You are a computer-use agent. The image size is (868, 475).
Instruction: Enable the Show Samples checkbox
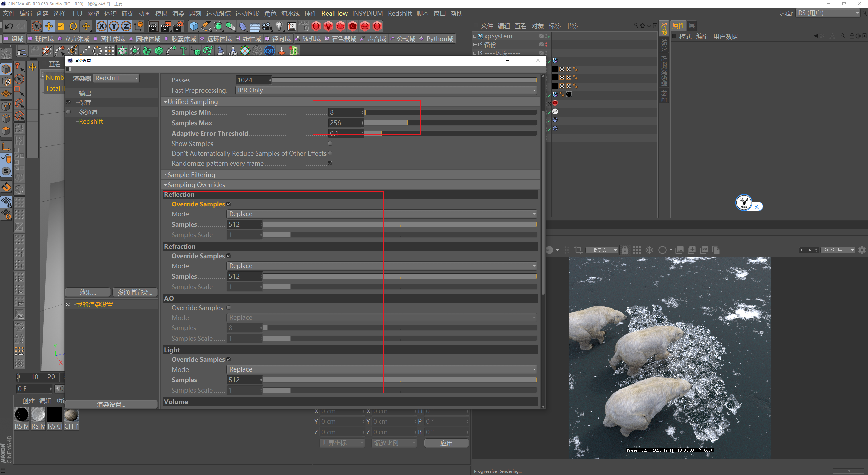point(330,144)
